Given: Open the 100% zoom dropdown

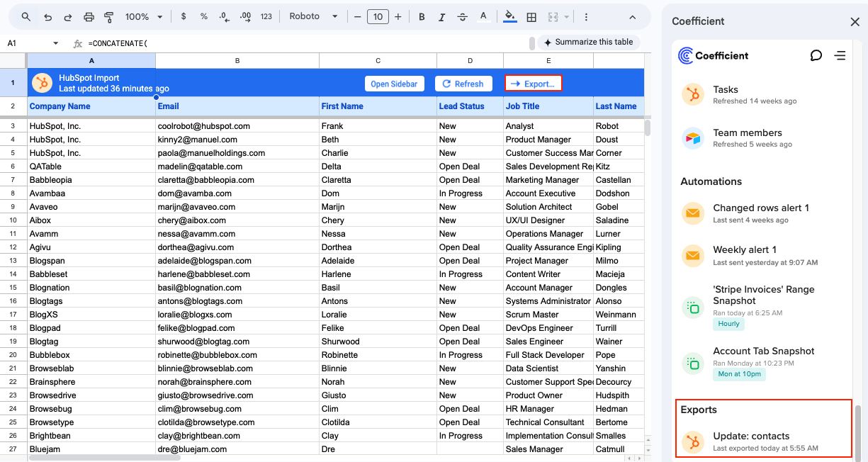Looking at the screenshot, I should (143, 17).
